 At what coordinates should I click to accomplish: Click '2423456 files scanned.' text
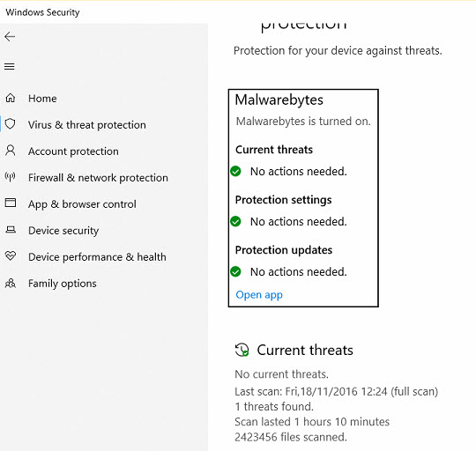pyautogui.click(x=291, y=437)
